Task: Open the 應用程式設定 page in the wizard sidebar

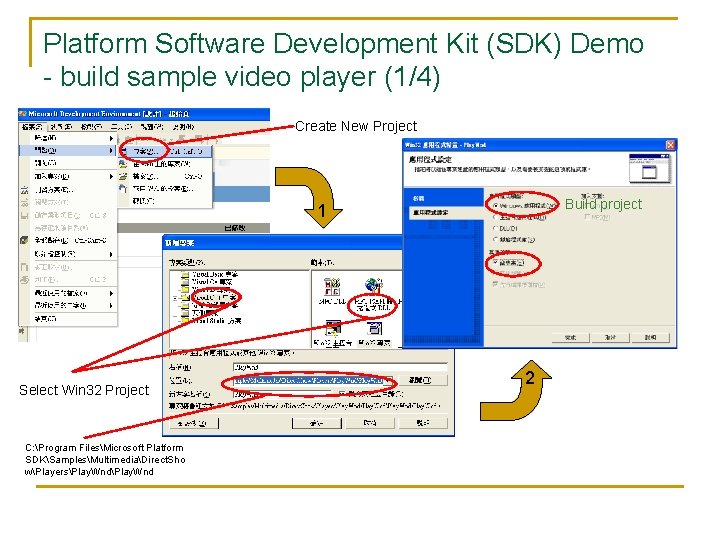Action: [444, 213]
